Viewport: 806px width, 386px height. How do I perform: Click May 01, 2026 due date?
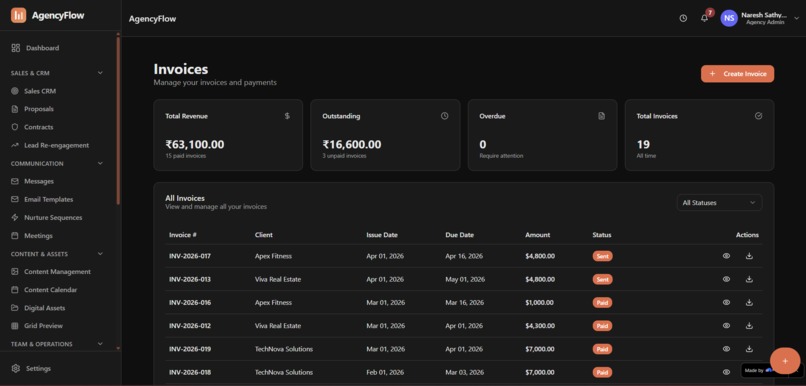pyautogui.click(x=465, y=279)
